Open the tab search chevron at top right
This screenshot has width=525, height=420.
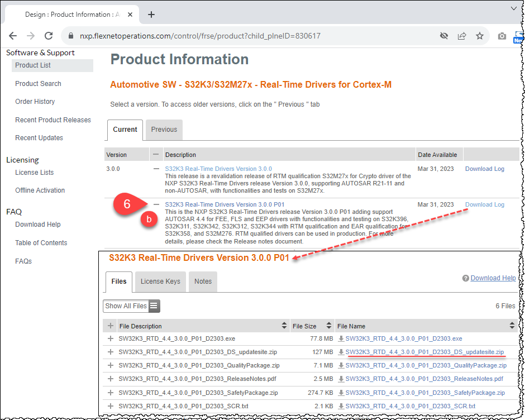click(514, 8)
